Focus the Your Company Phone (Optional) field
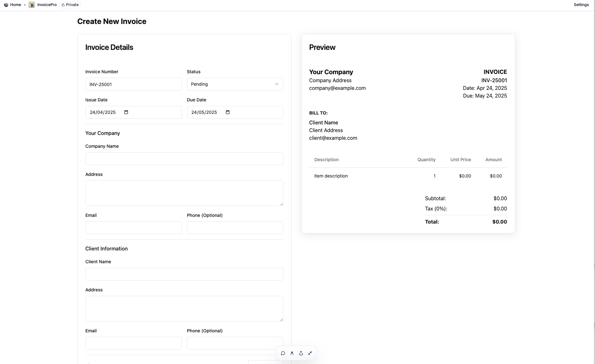595x364 pixels. 235,228
